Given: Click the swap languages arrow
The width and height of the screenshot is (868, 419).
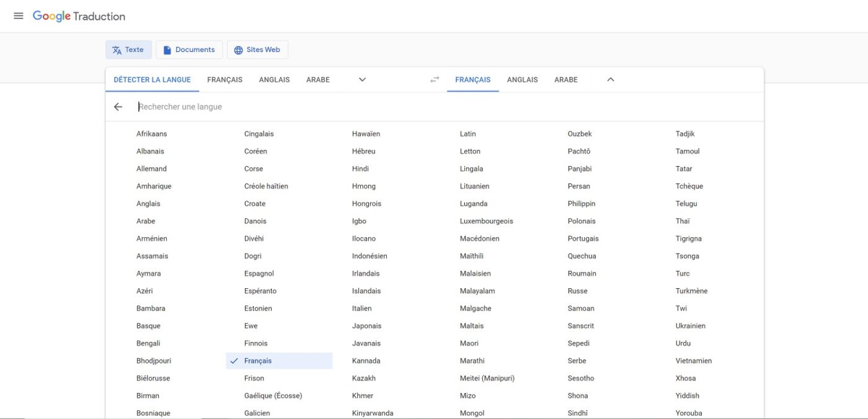Looking at the screenshot, I should 434,79.
